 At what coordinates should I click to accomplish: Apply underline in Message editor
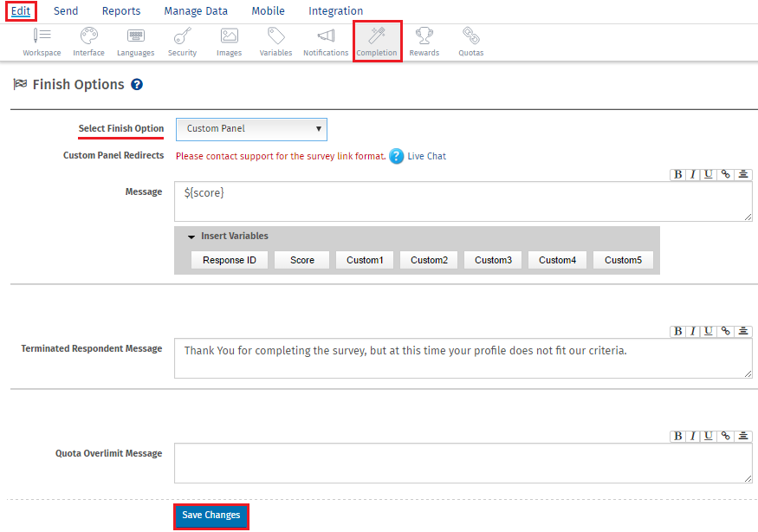pos(709,175)
